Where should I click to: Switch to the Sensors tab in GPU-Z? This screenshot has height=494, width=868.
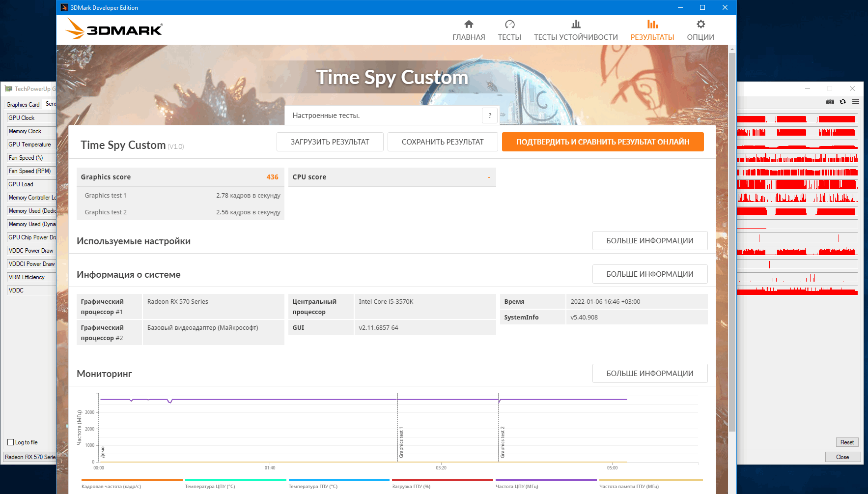pyautogui.click(x=50, y=104)
